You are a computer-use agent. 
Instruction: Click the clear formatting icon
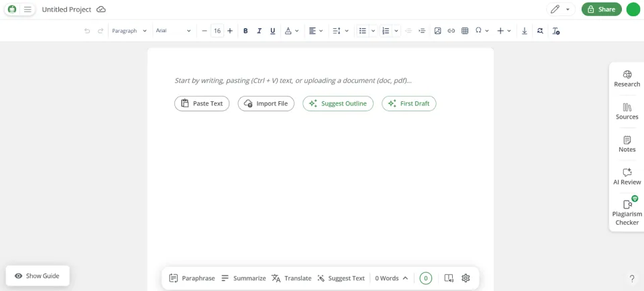[555, 31]
